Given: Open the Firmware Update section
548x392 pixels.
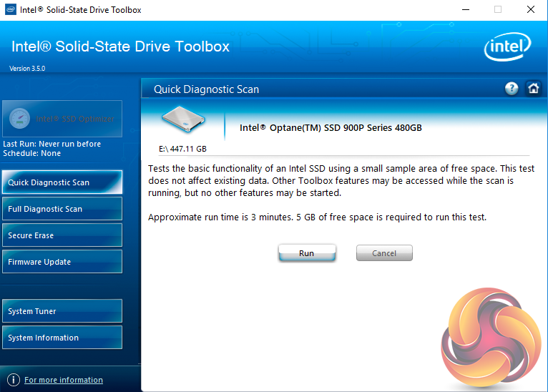Looking at the screenshot, I should [62, 262].
